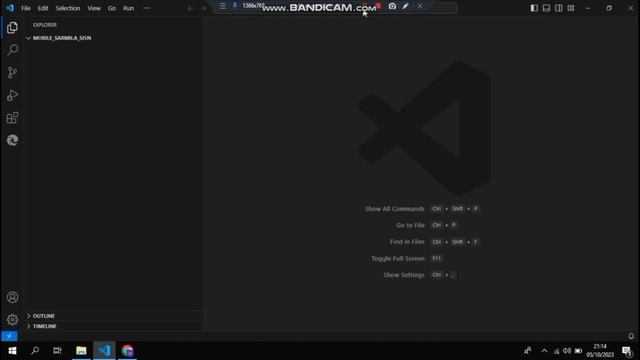
Task: Open the network icon in tray
Action: [x=556, y=351]
